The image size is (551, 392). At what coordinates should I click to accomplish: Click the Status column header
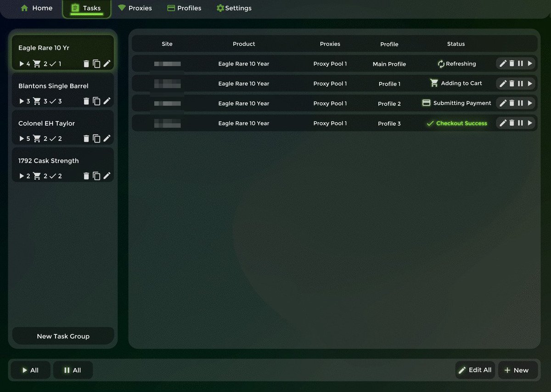pyautogui.click(x=456, y=44)
